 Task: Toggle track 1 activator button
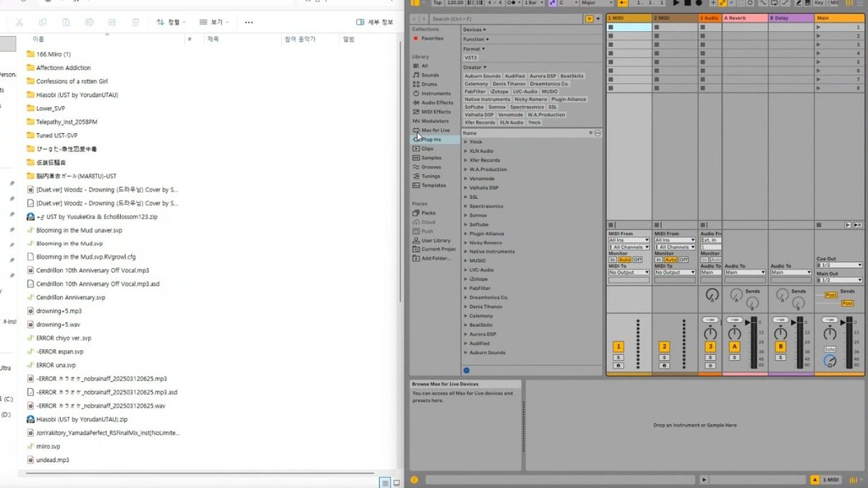coord(618,347)
